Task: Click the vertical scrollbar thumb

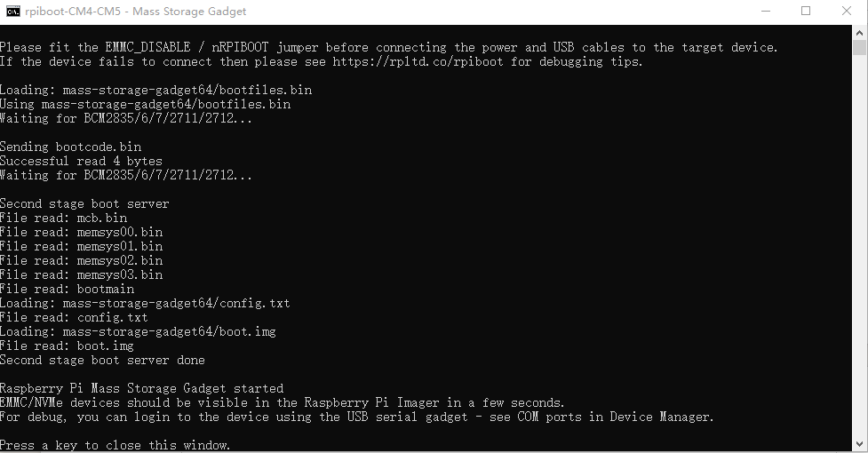Action: 859,48
